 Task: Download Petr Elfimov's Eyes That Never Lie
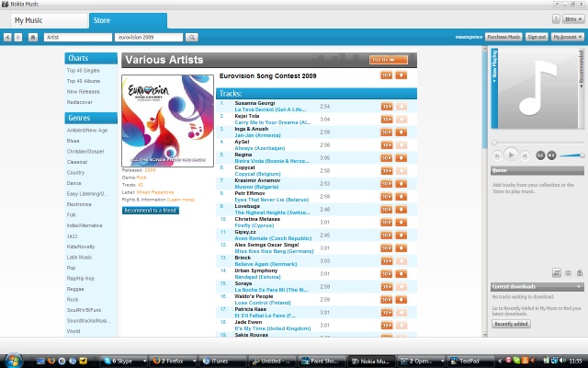pyautogui.click(x=401, y=196)
